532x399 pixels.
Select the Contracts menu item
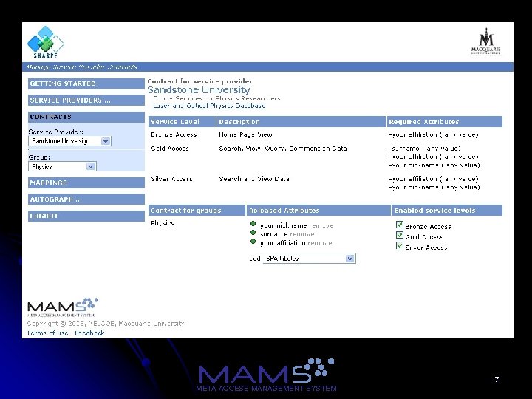click(x=86, y=117)
